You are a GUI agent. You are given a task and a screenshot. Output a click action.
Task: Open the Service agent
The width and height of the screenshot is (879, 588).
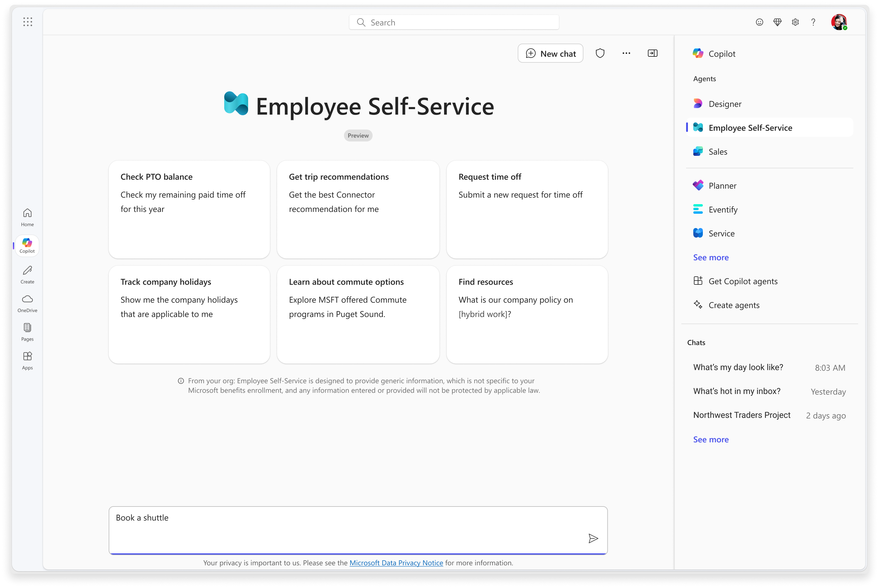(769, 233)
